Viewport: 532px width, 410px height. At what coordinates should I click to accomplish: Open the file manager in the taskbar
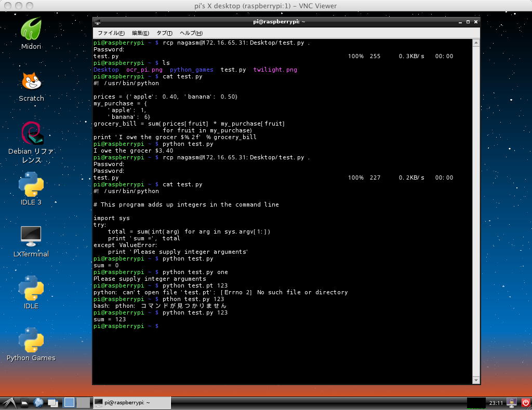tap(24, 403)
